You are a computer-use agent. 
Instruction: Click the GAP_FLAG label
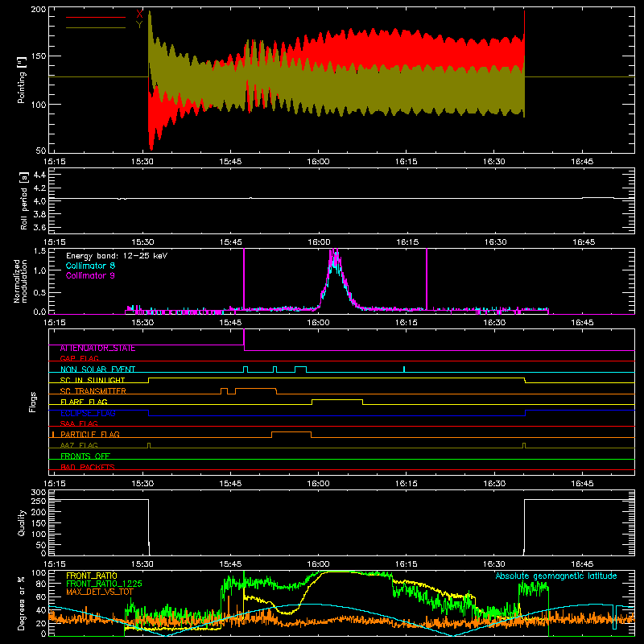(x=79, y=358)
